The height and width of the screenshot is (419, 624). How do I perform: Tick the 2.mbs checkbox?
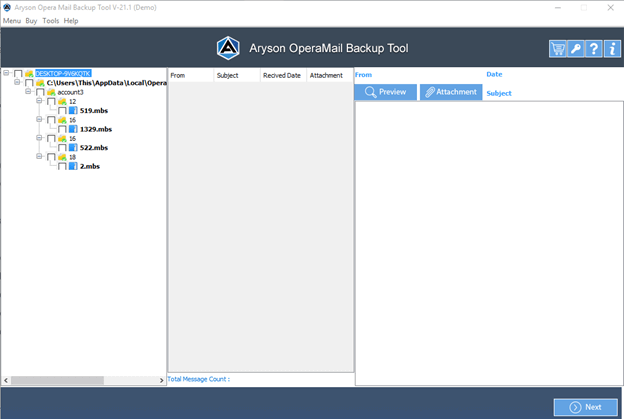(x=62, y=166)
